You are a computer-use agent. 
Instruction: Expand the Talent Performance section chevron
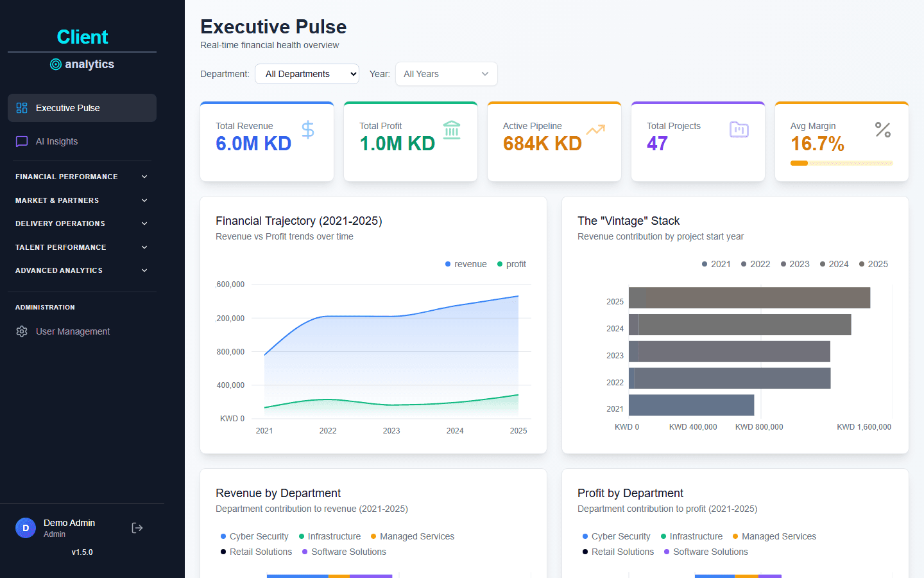(x=144, y=247)
